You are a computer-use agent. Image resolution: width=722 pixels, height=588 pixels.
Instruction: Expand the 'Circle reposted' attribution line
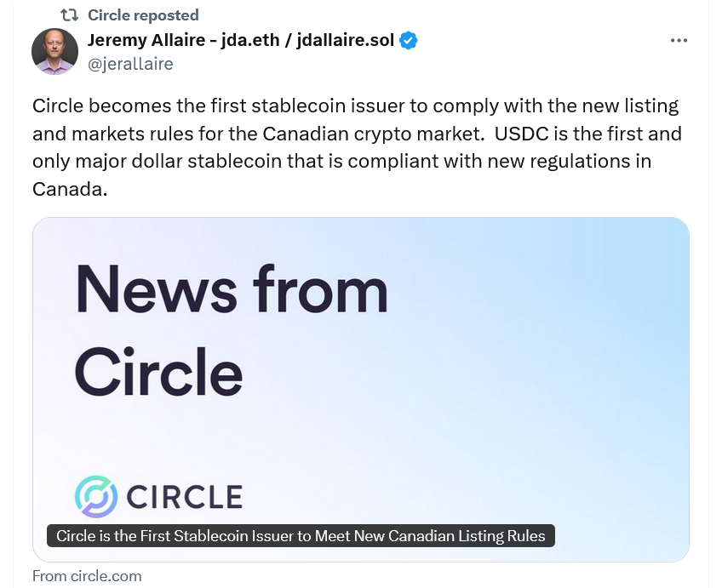pos(141,14)
